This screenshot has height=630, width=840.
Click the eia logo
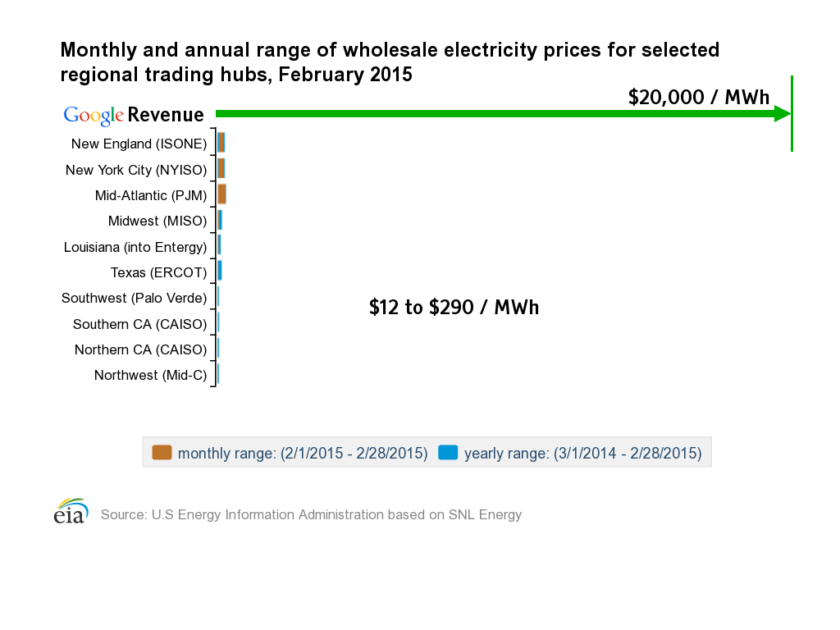click(71, 512)
